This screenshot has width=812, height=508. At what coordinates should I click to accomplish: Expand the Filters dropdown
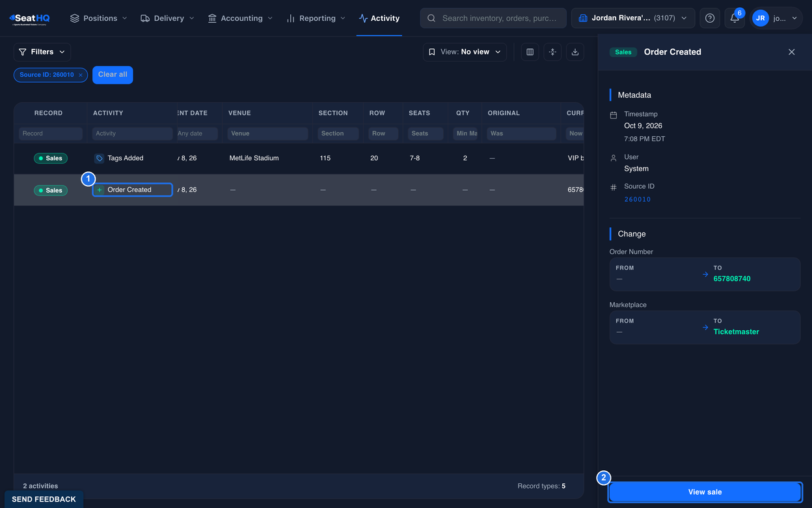(42, 52)
